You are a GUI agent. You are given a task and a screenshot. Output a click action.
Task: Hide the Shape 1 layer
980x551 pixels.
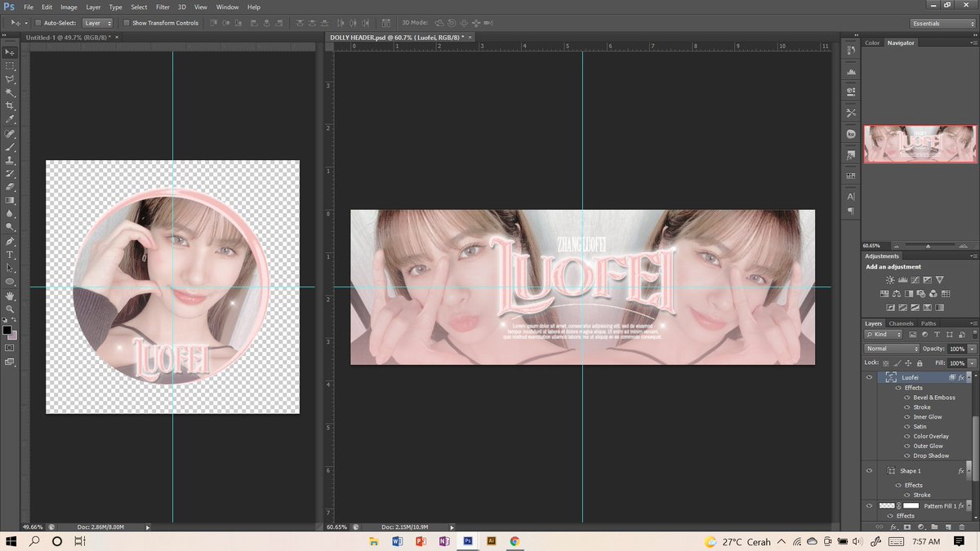[869, 470]
